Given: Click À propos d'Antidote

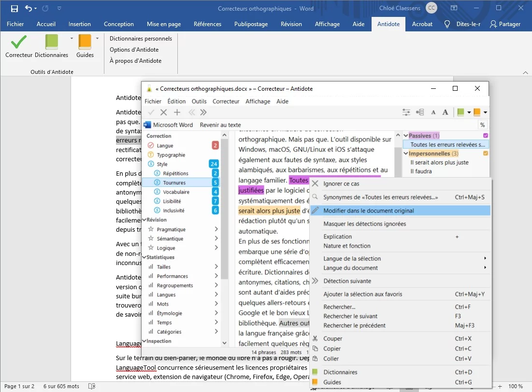Looking at the screenshot, I should [135, 61].
